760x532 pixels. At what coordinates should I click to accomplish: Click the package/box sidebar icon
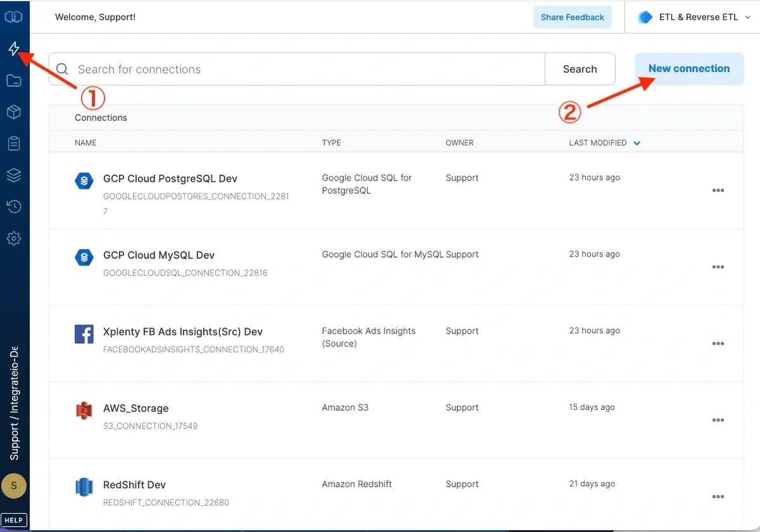click(x=14, y=111)
